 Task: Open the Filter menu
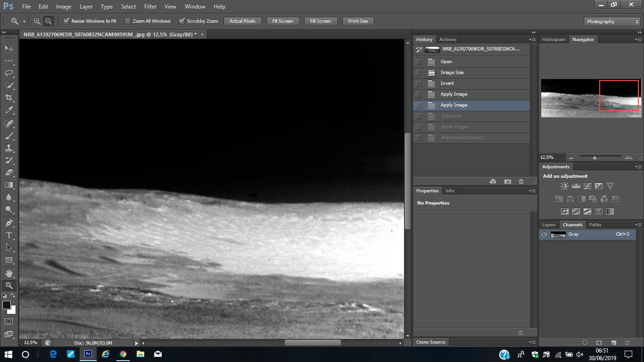(150, 7)
